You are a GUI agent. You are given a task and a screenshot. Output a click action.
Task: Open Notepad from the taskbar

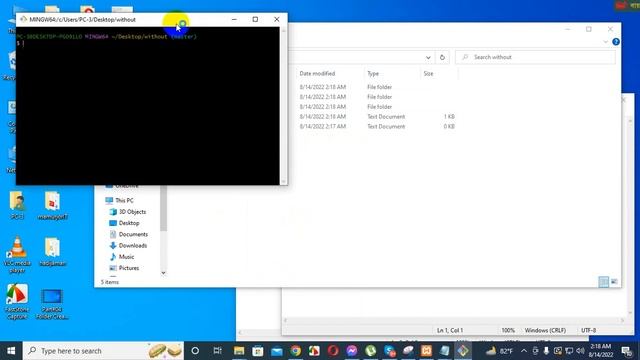click(x=444, y=351)
